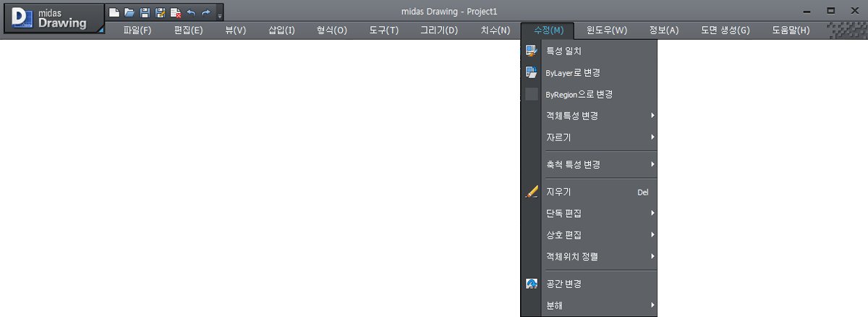Viewport: 868px width, 317px height.
Task: Open the 파일(F) menu
Action: click(137, 30)
